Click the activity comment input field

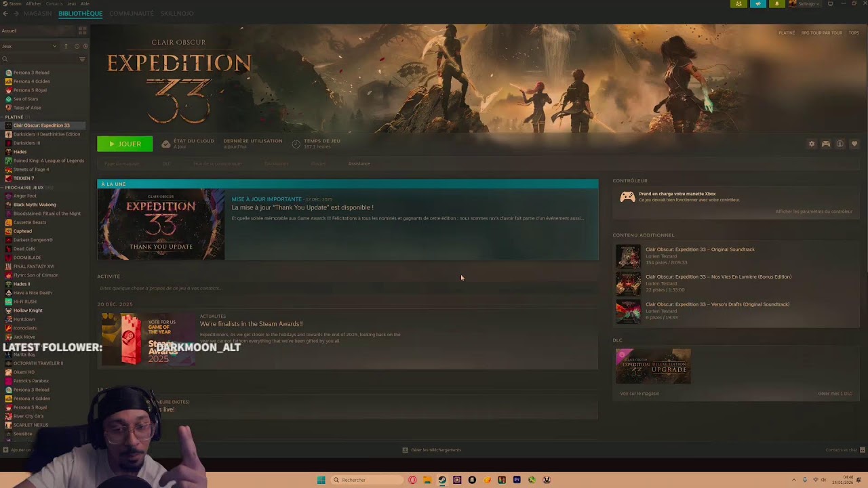(347, 288)
